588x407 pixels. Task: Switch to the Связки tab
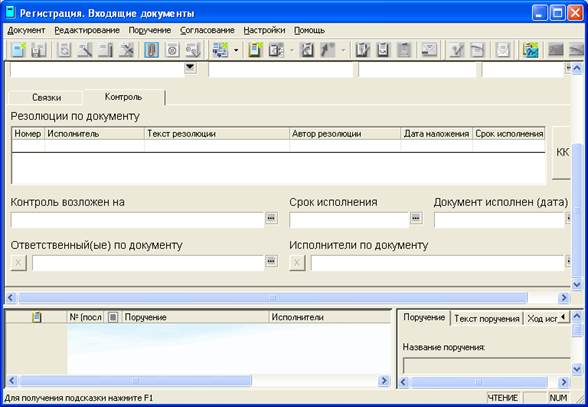[46, 98]
